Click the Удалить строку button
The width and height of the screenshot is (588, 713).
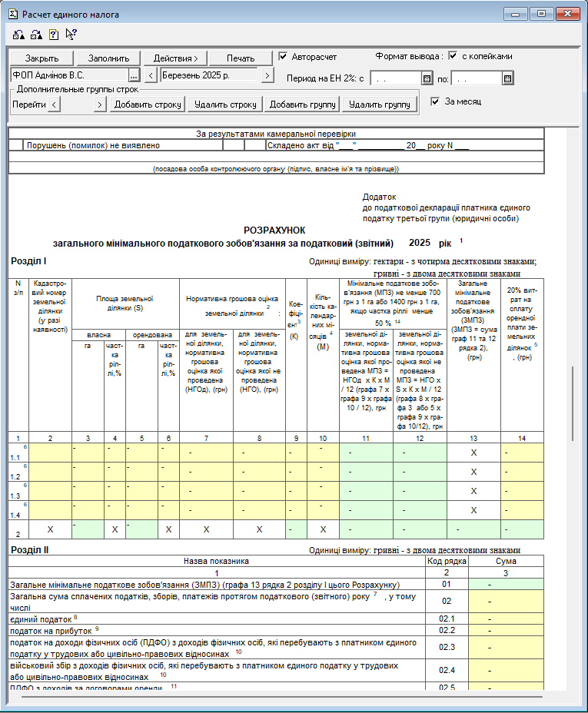tap(225, 104)
